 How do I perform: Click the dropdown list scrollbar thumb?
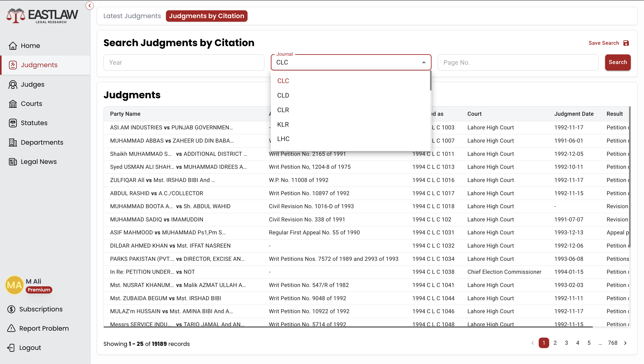click(430, 81)
